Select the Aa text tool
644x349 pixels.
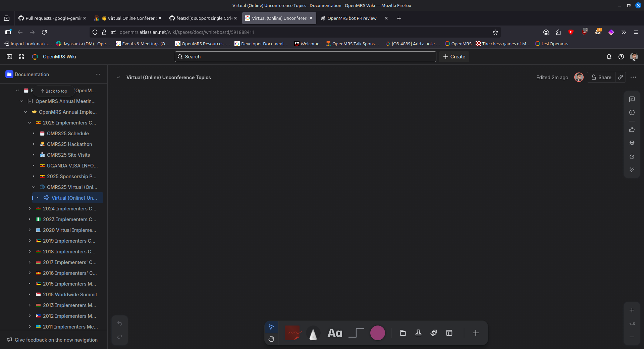point(335,333)
